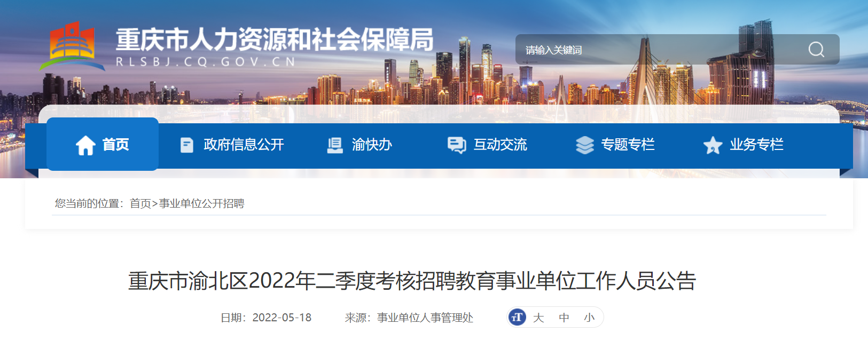Screen dimensions: 868x348
Task: Click the 业务专栏 star icon
Action: pos(713,145)
